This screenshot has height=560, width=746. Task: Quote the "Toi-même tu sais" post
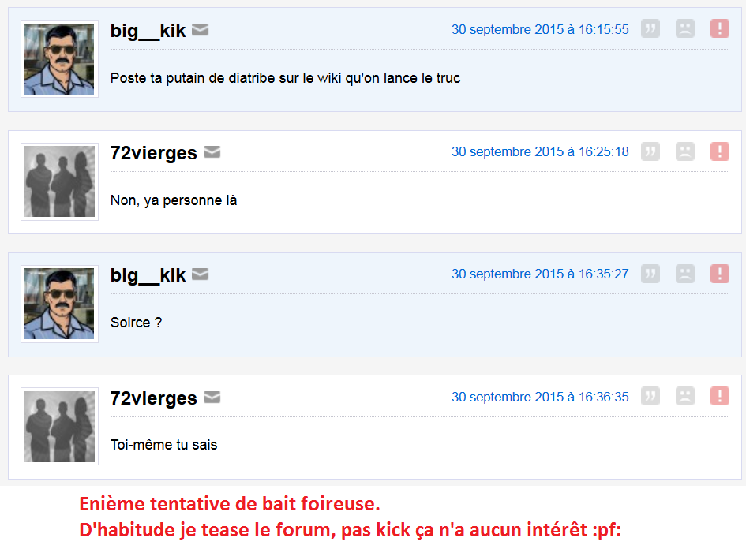point(650,396)
